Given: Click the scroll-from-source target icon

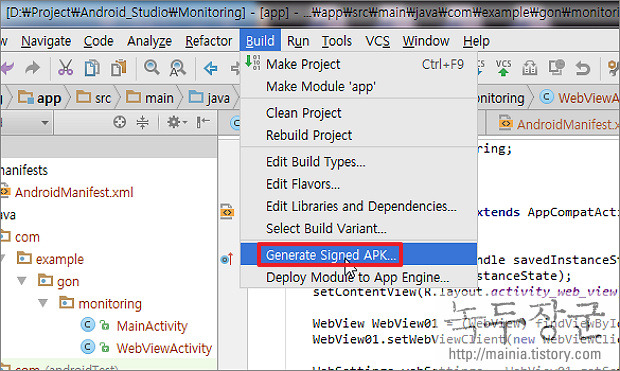Looking at the screenshot, I should click(x=119, y=122).
